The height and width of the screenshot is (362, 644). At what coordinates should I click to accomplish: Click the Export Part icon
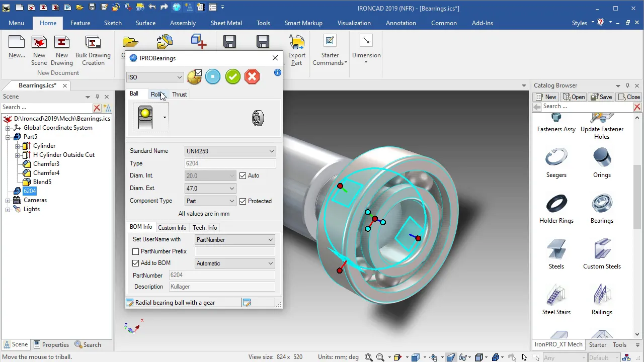coord(297,51)
